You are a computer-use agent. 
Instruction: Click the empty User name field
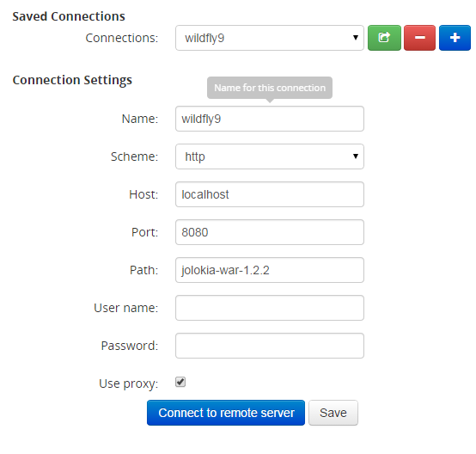pyautogui.click(x=270, y=308)
